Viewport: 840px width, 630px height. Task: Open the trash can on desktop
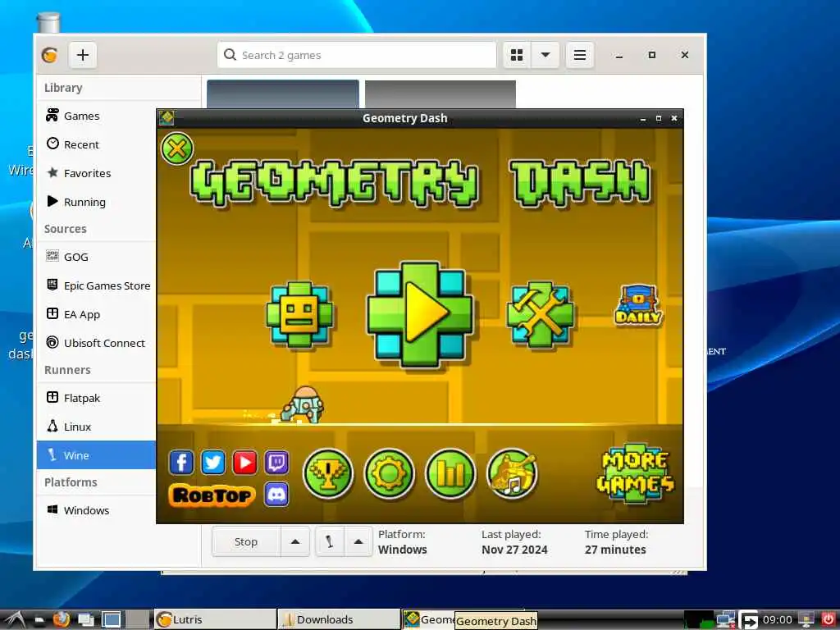coord(48,22)
